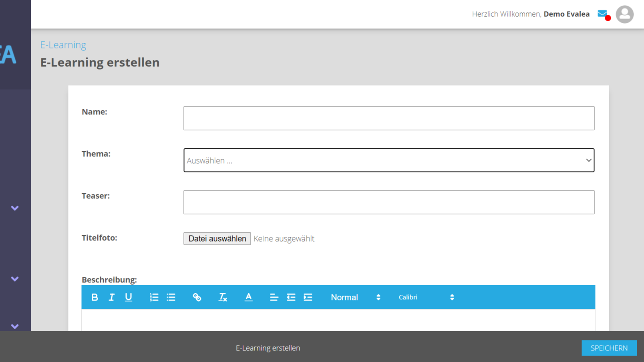Click into the Teaser input field
Viewport: 644px width, 362px height.
pyautogui.click(x=389, y=202)
